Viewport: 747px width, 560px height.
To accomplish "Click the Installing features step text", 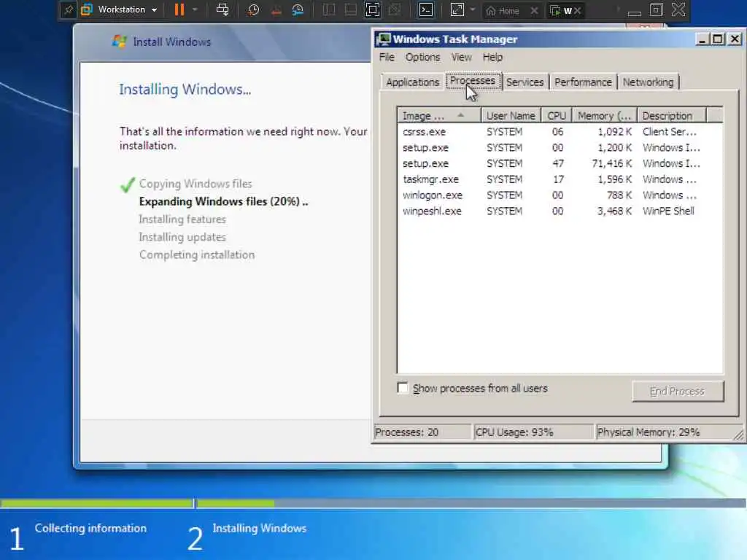I will point(182,219).
